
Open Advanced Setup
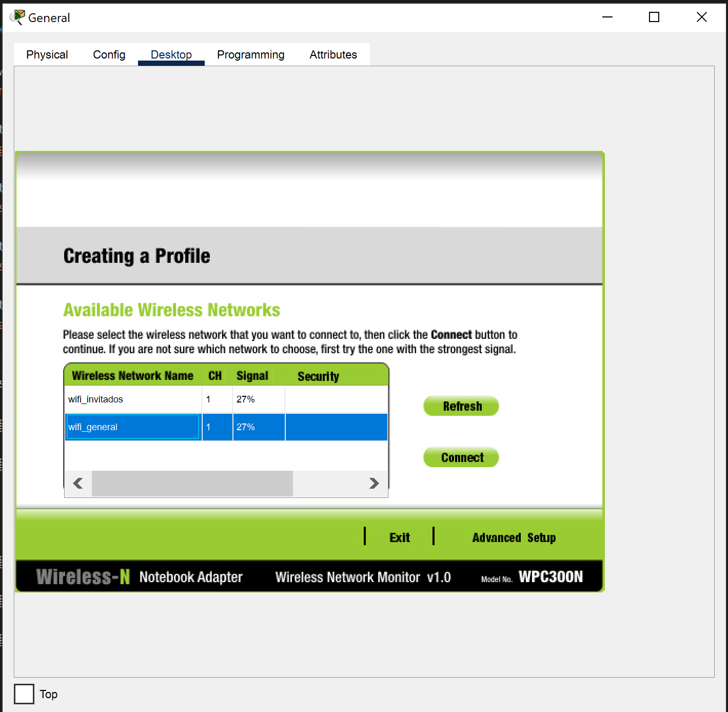coord(514,537)
